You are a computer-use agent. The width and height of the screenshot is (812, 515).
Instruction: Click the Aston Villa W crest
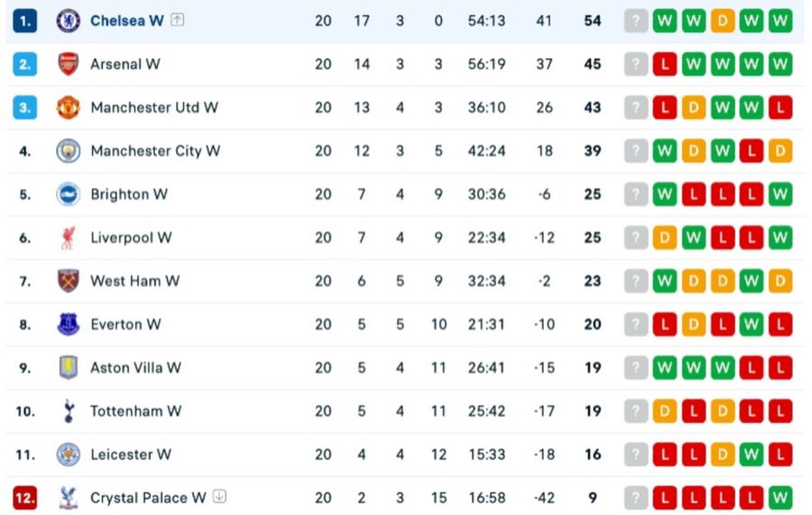pos(69,367)
